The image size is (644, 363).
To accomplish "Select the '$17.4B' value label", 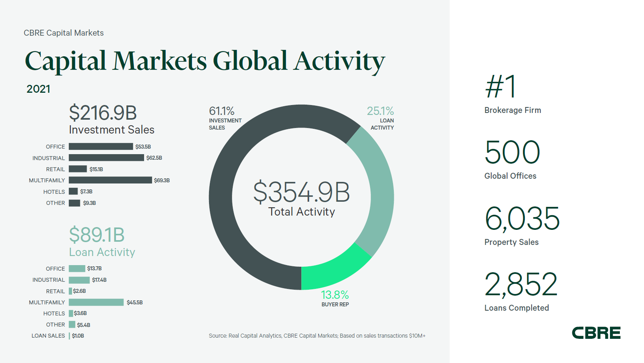I will pos(99,280).
